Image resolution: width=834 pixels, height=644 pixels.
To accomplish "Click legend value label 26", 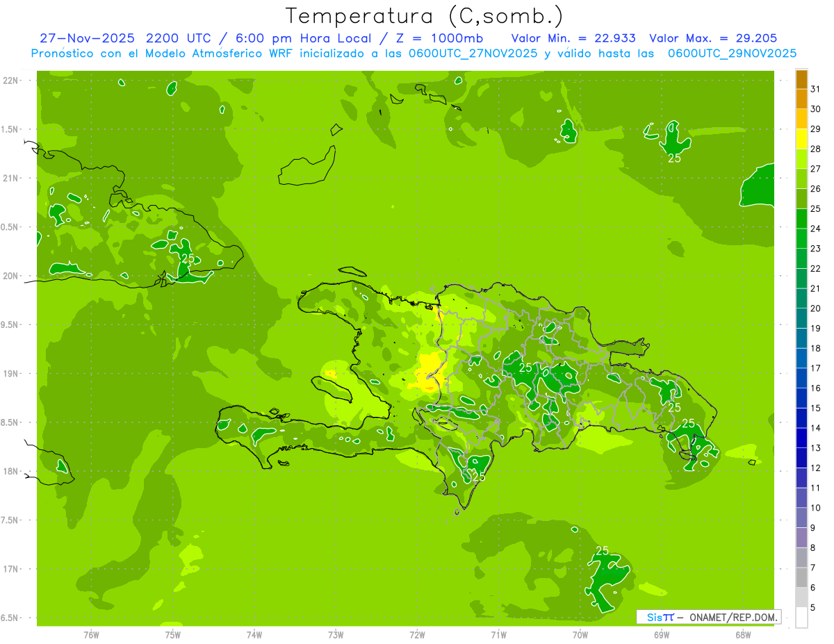I will pos(815,189).
